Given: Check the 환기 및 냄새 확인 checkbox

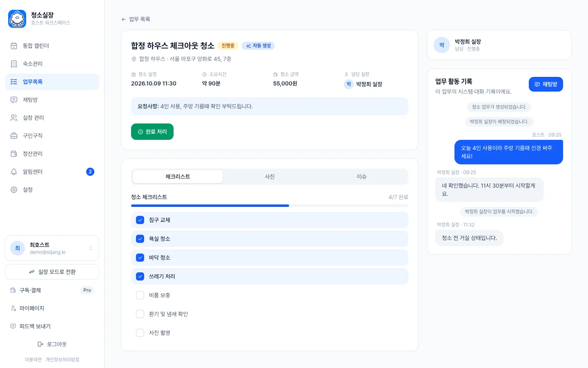Looking at the screenshot, I should pyautogui.click(x=140, y=314).
